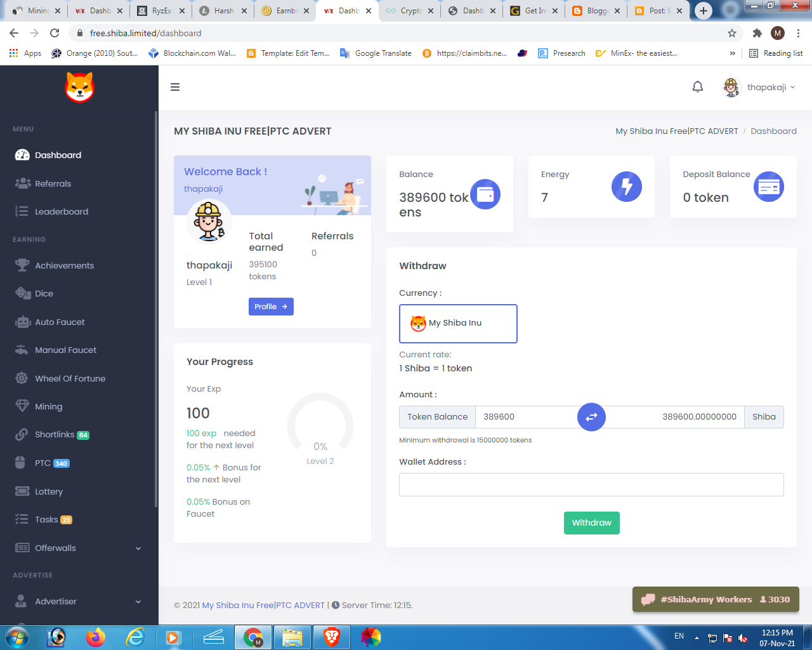
Task: Click the Manual Faucet hand icon
Action: click(x=22, y=350)
